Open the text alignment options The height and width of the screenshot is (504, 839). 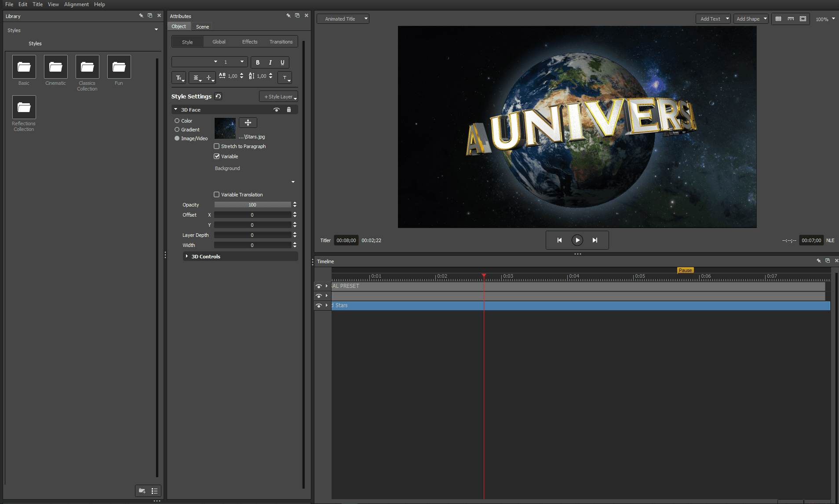pyautogui.click(x=197, y=78)
